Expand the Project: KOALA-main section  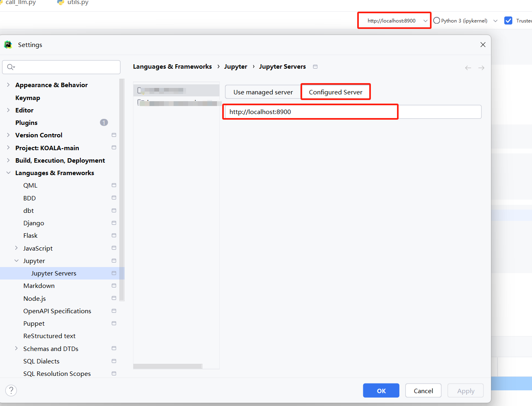click(8, 147)
